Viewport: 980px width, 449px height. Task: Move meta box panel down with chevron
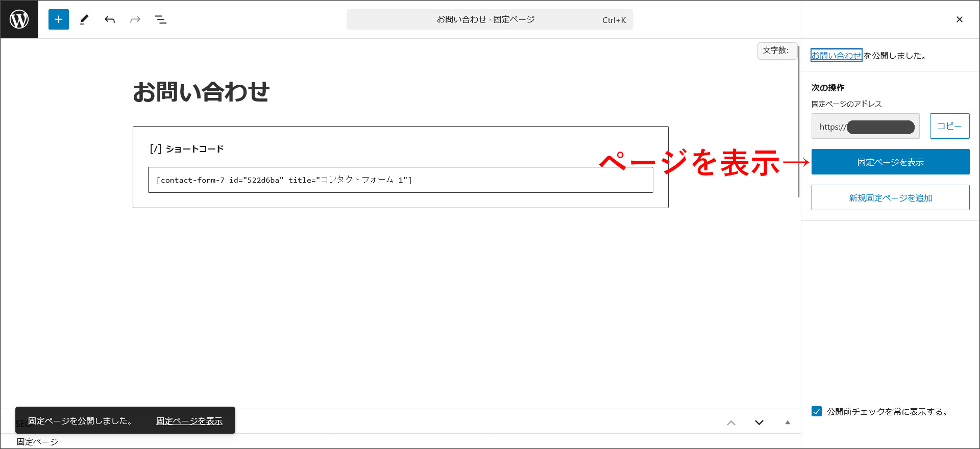point(759,422)
